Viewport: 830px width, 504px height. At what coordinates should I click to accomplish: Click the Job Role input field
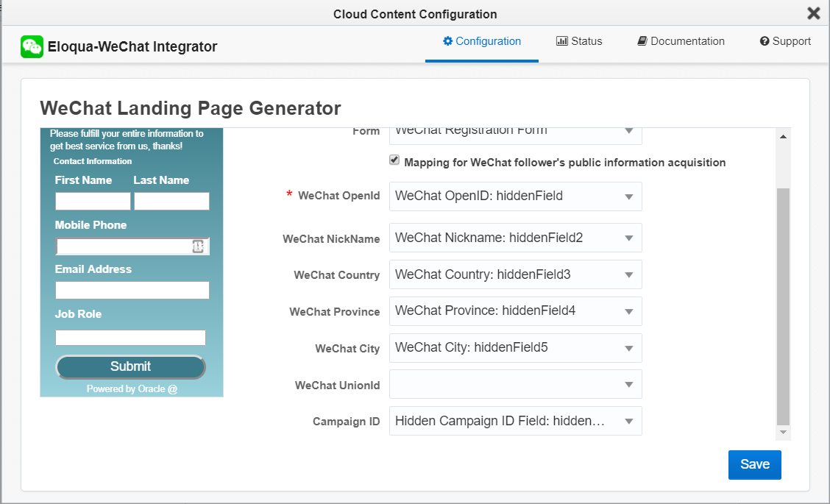(131, 338)
